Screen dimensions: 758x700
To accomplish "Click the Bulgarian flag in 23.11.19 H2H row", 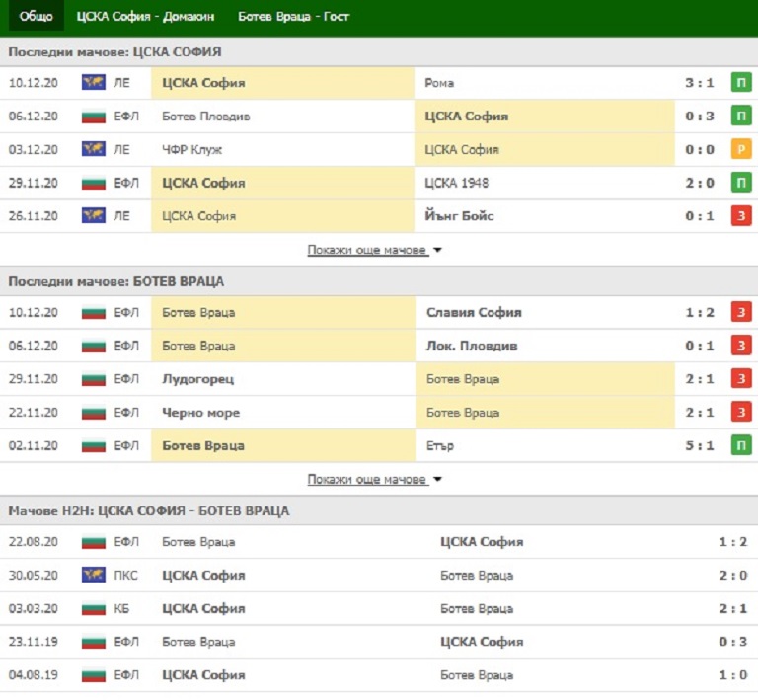I will click(94, 642).
